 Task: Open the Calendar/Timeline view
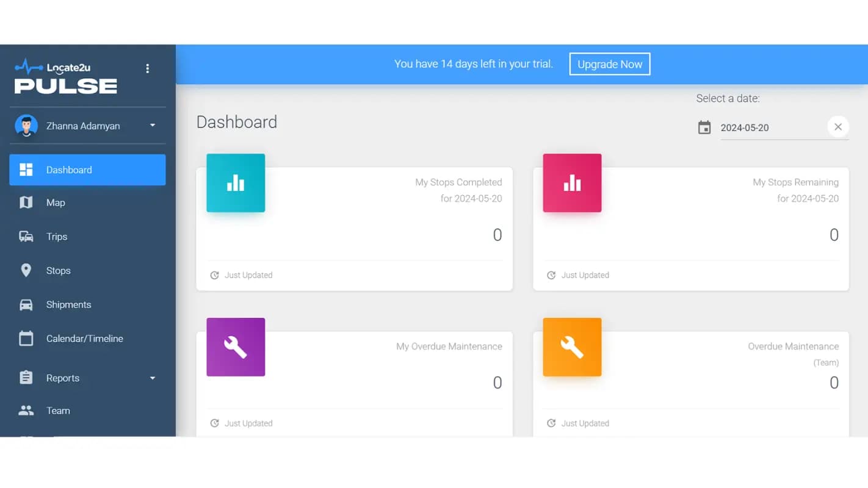(x=84, y=339)
